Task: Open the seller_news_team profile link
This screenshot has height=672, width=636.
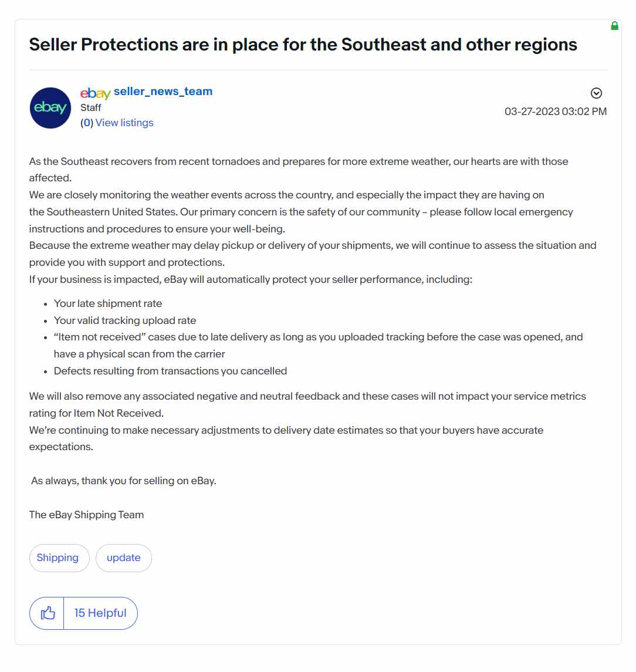Action: pyautogui.click(x=163, y=92)
